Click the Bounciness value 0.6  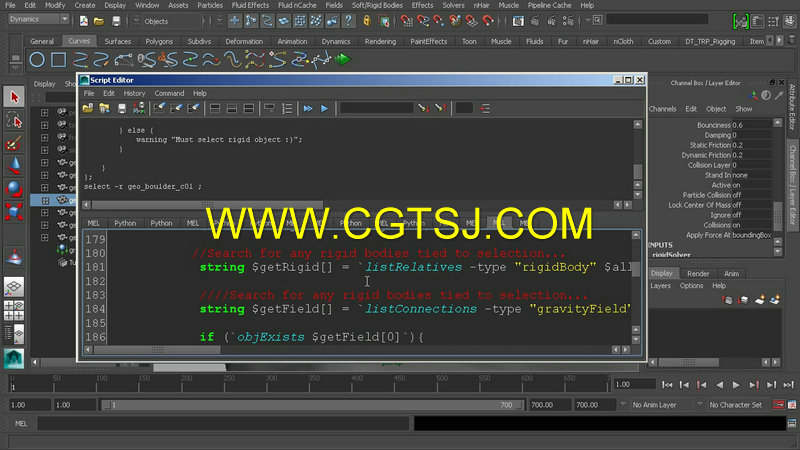click(751, 125)
